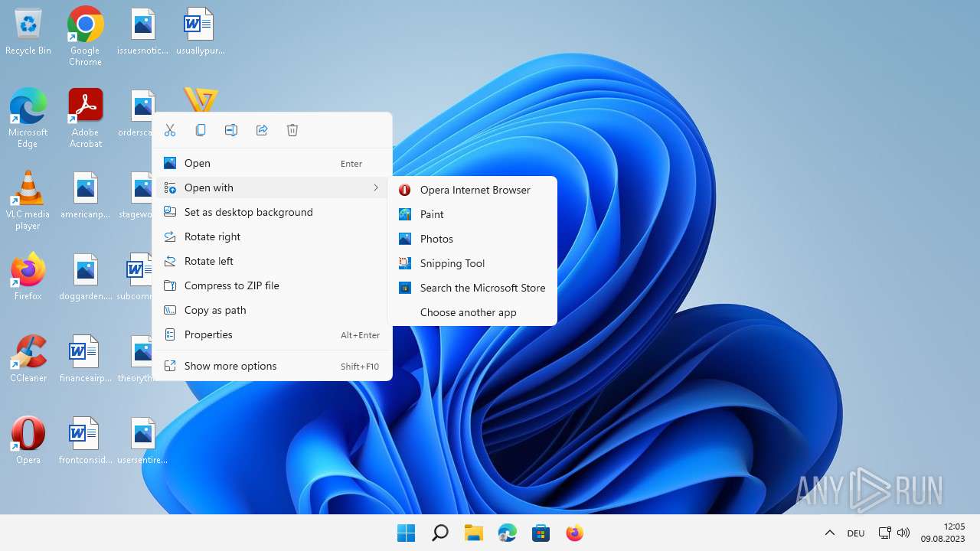
Task: Open with Paint
Action: 472,214
